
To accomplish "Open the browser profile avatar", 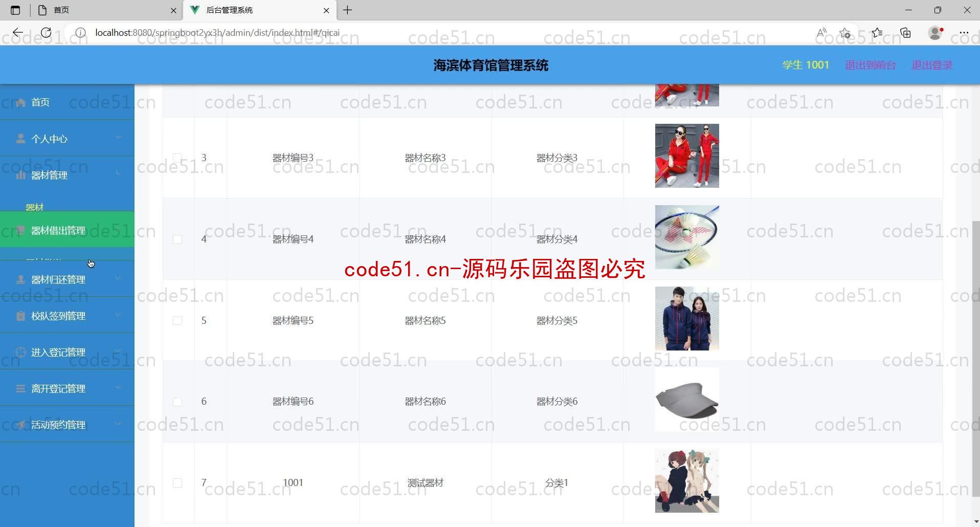I will [x=936, y=33].
